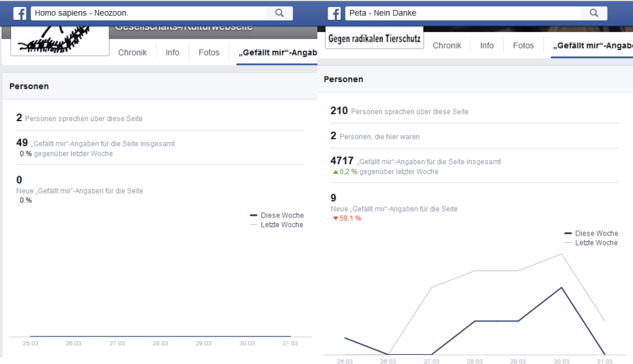The height and width of the screenshot is (364, 633).
Task: Click the red '59,1 %' decrease indicator
Action: [x=347, y=218]
